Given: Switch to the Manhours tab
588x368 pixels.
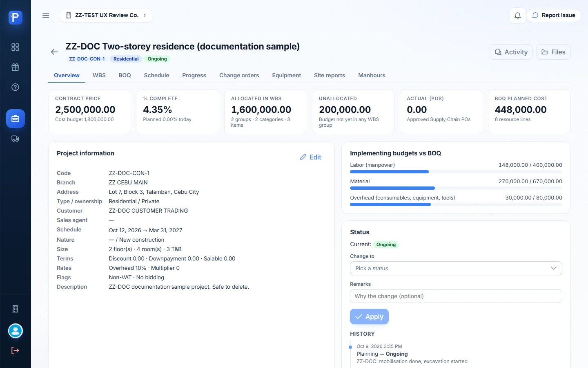Looking at the screenshot, I should click(372, 75).
